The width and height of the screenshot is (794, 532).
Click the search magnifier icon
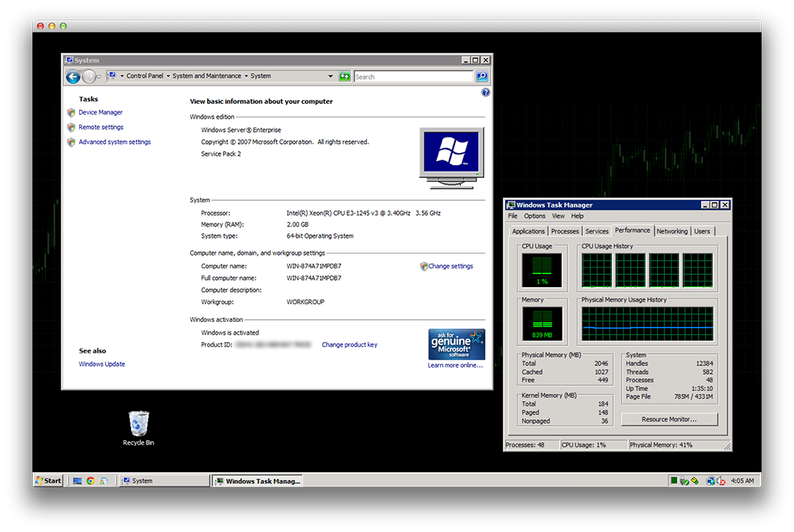[x=482, y=76]
